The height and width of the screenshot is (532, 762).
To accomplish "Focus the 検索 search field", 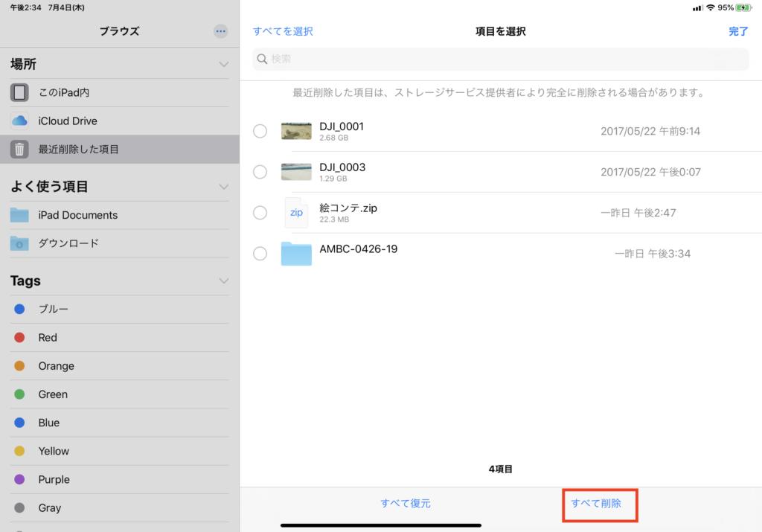I will pyautogui.click(x=501, y=59).
